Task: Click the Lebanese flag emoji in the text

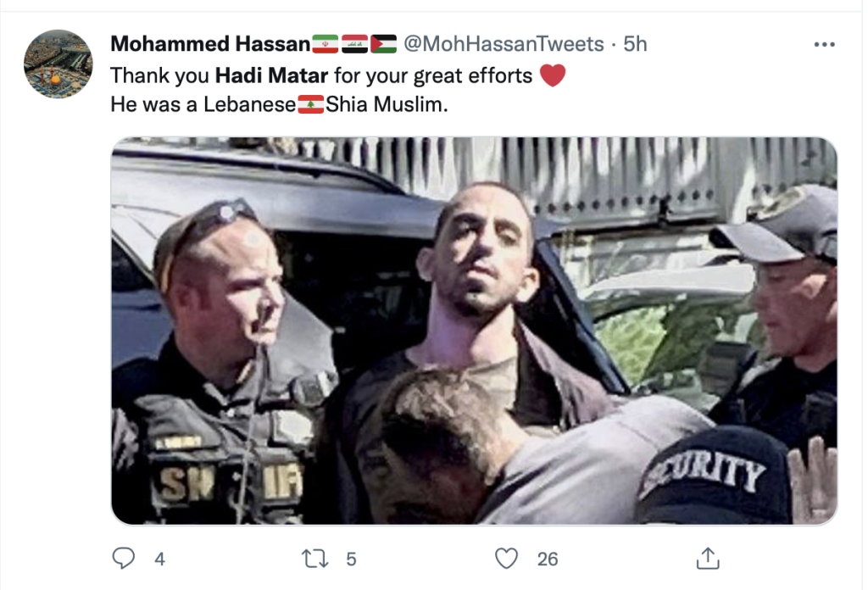Action: 310,104
